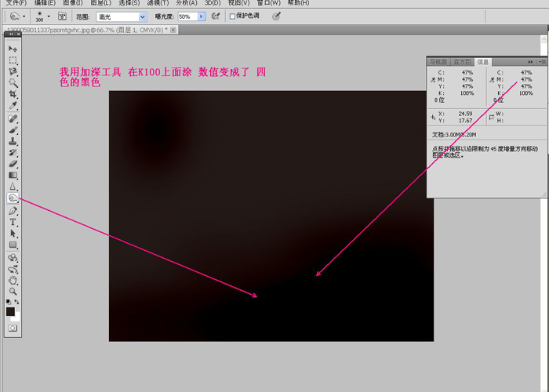Select the Burn tool in toolbox
The width and height of the screenshot is (549, 392).
pyautogui.click(x=13, y=198)
